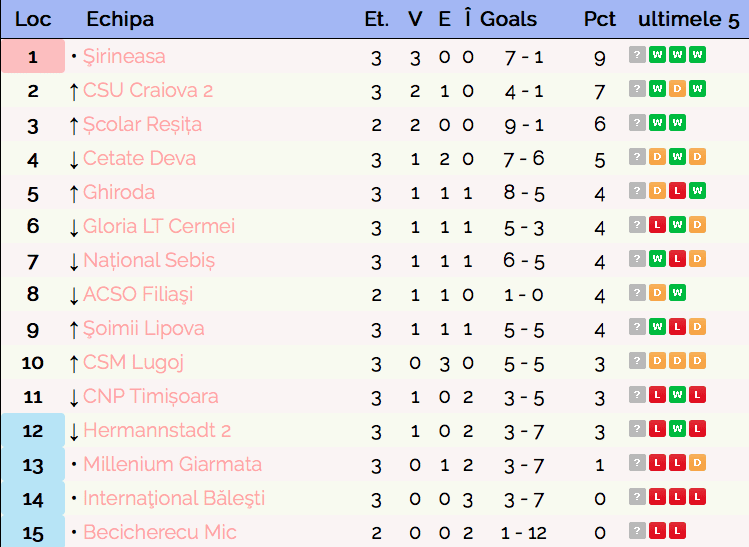The image size is (749, 547).
Task: Click the first green W badge for Şirineasa
Action: 657,55
